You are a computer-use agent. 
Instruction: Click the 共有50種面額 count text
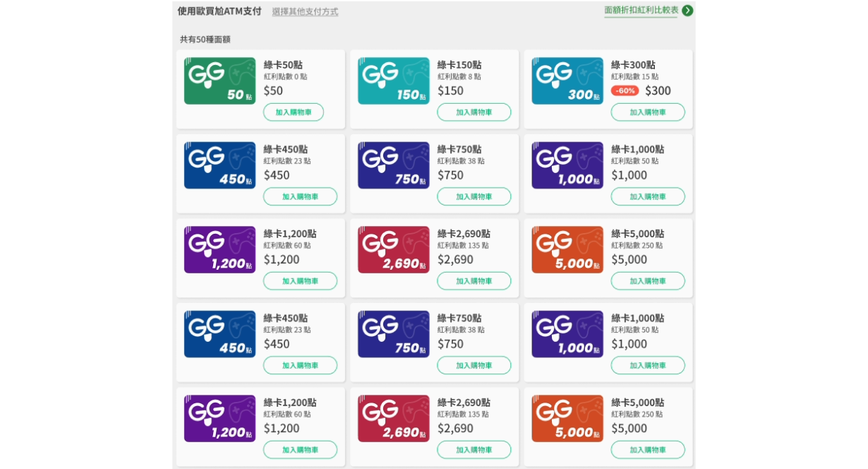click(205, 40)
